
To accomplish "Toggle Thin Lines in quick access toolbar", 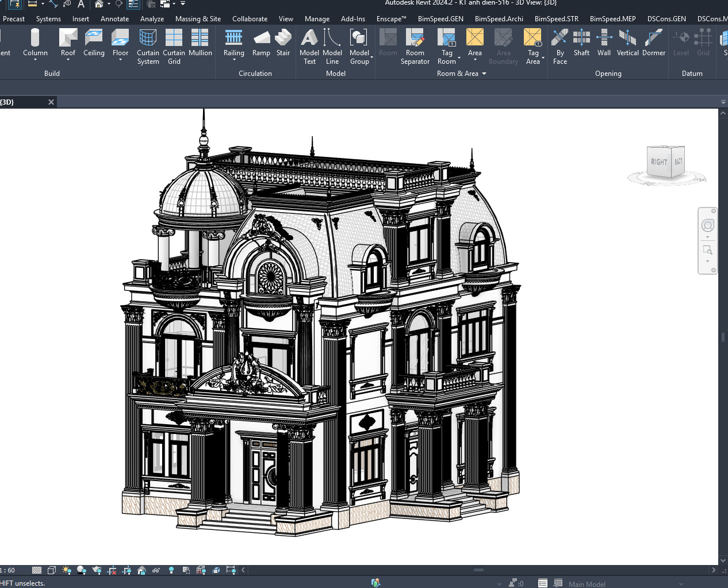I will coord(133,3).
